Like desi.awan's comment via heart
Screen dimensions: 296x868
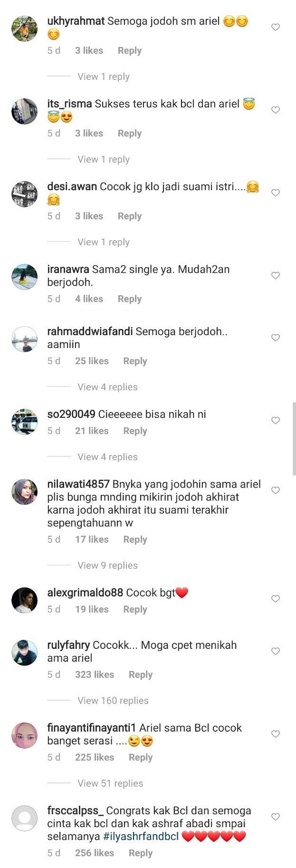pos(275,193)
